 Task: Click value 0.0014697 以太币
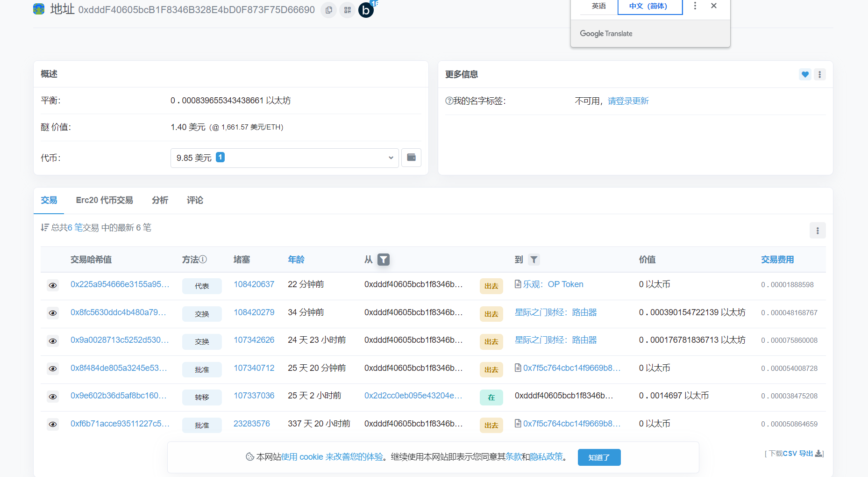(x=674, y=396)
